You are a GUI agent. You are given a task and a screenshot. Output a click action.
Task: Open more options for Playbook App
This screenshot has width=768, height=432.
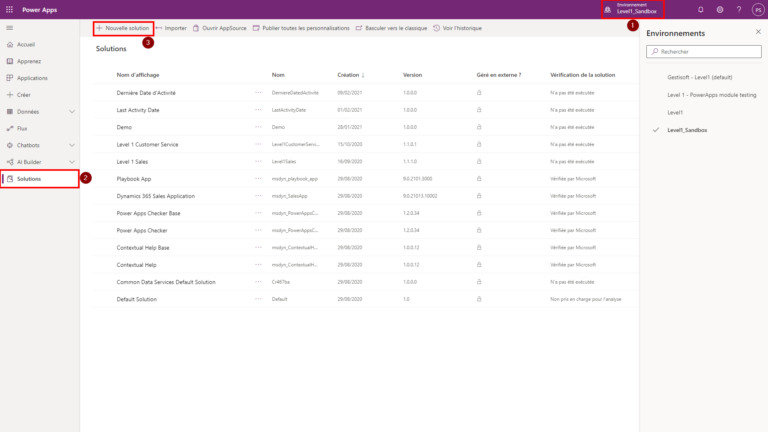tap(258, 178)
